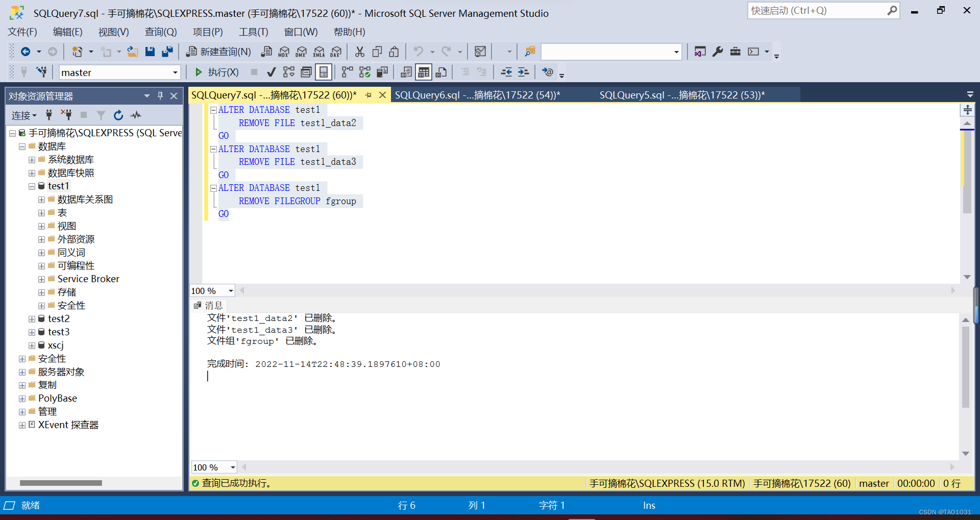Toggle IntelliSense enabled button
Image resolution: width=980 pixels, height=520 pixels.
[324, 72]
